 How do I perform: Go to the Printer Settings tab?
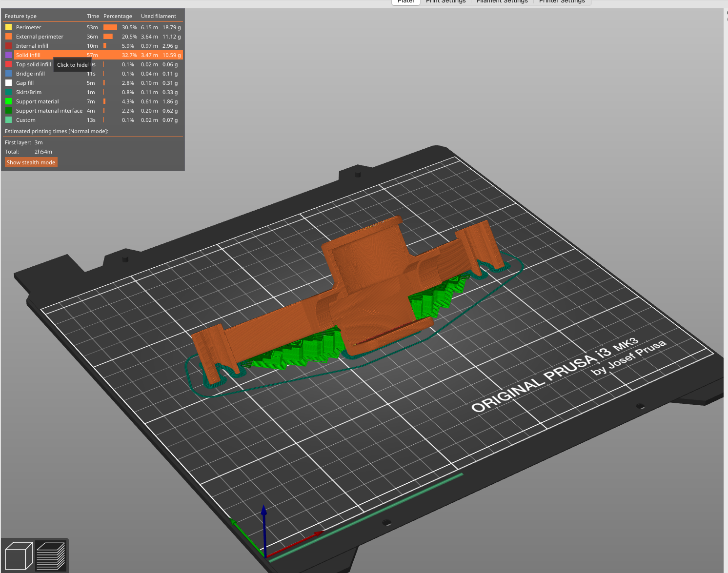(562, 1)
